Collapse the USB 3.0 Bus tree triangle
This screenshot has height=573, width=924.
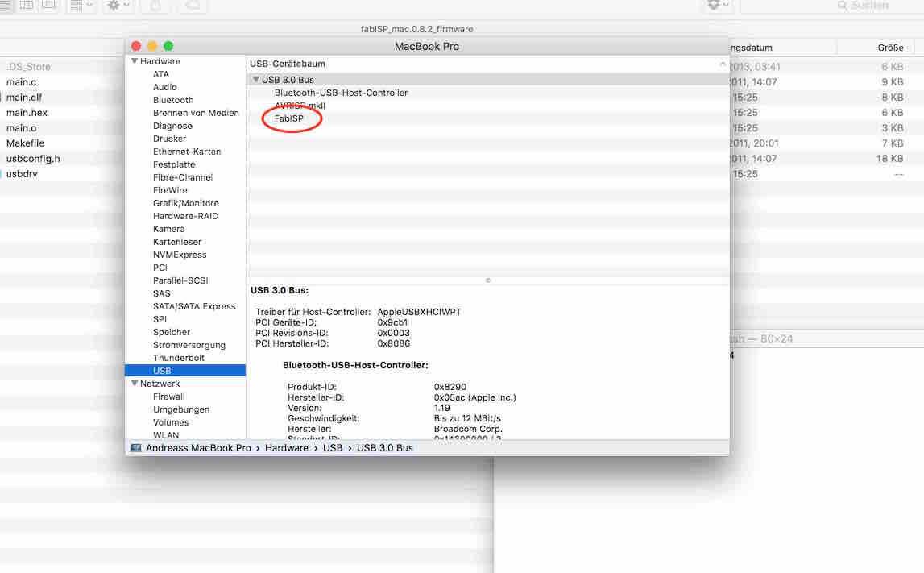point(255,80)
